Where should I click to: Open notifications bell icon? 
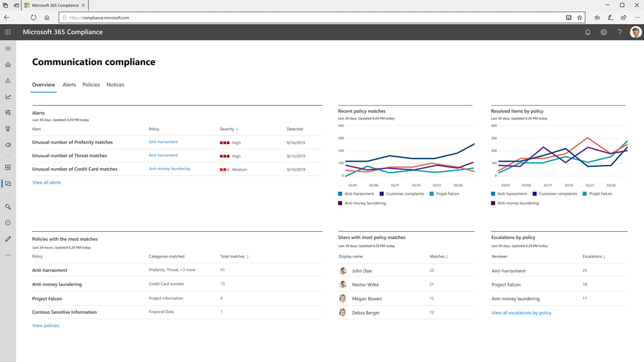coord(587,32)
